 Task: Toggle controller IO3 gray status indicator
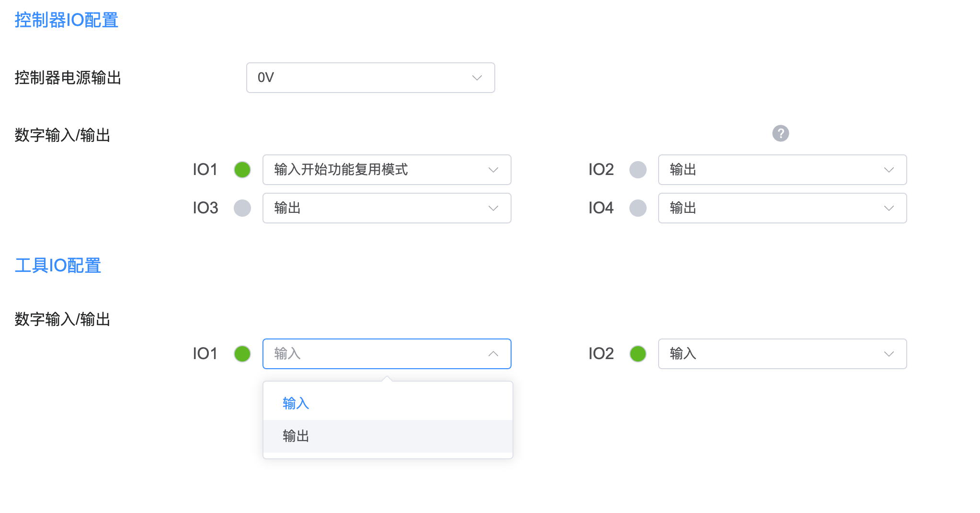[242, 208]
